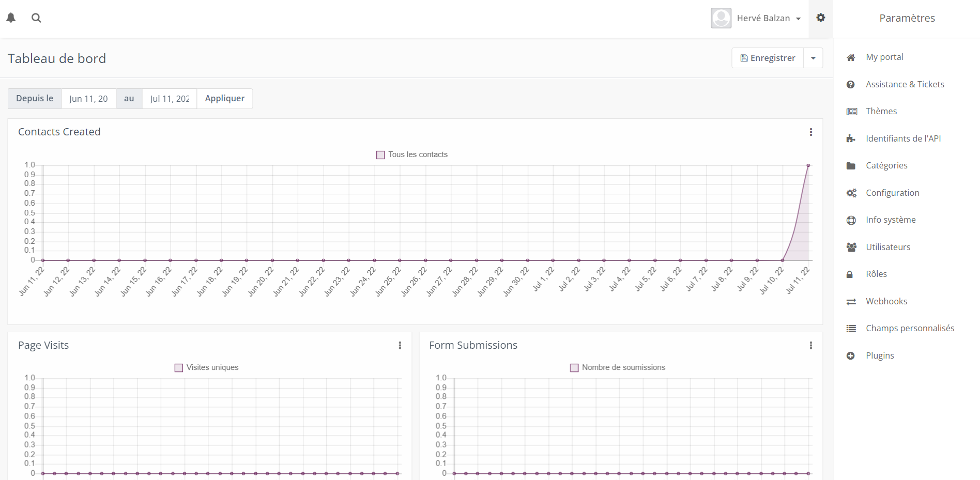Viewport: 980px width, 480px height.
Task: Toggle Visites uniques legend series
Action: (207, 367)
